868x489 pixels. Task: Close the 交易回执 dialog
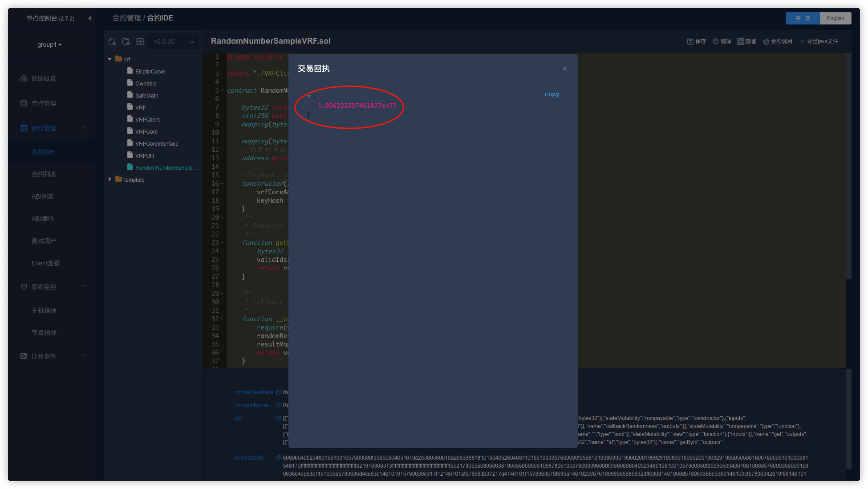tap(565, 68)
